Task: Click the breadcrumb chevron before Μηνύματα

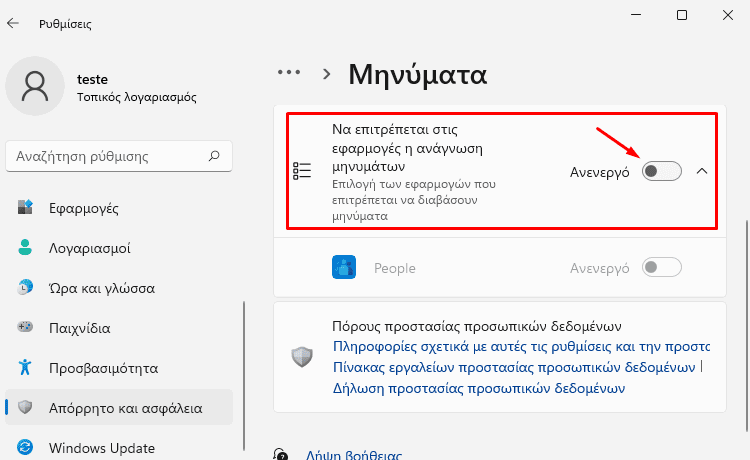Action: (327, 74)
